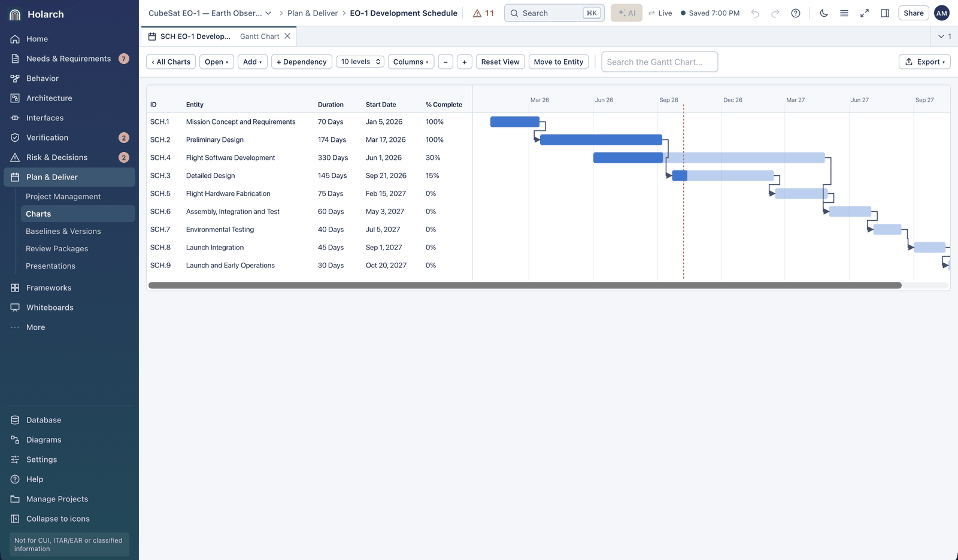Open the Database page
Screen dimensions: 958x560
click(x=69, y=420)
